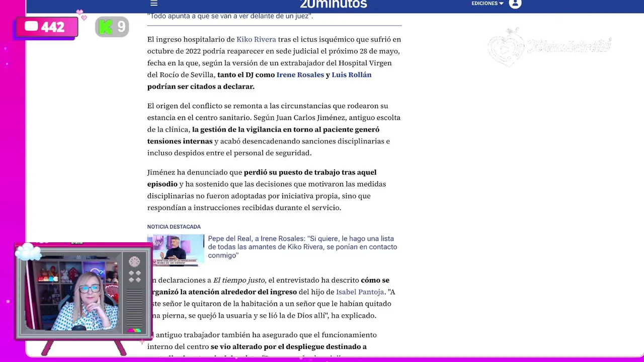Click the featured news thumbnail image
Viewport: 644px width, 362px height.
(176, 250)
